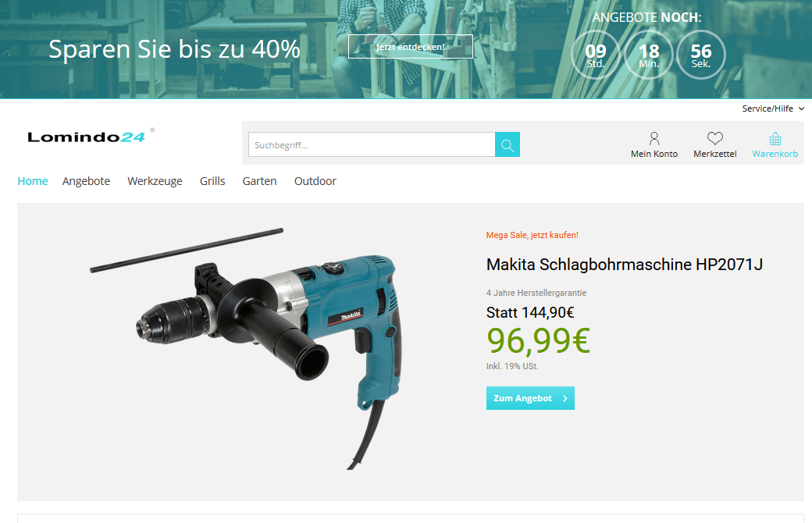Open Makita Schlagbohrmaschine HP2071J title link
The image size is (812, 523).
coord(624,264)
